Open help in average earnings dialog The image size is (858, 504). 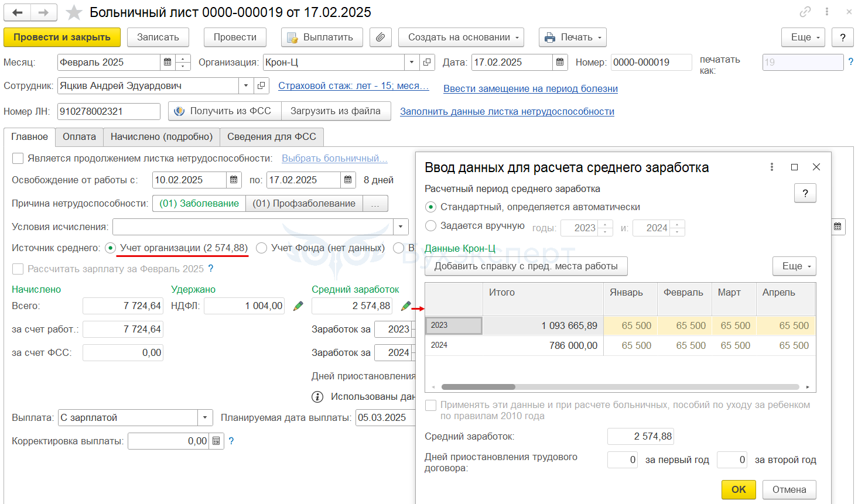pos(805,193)
